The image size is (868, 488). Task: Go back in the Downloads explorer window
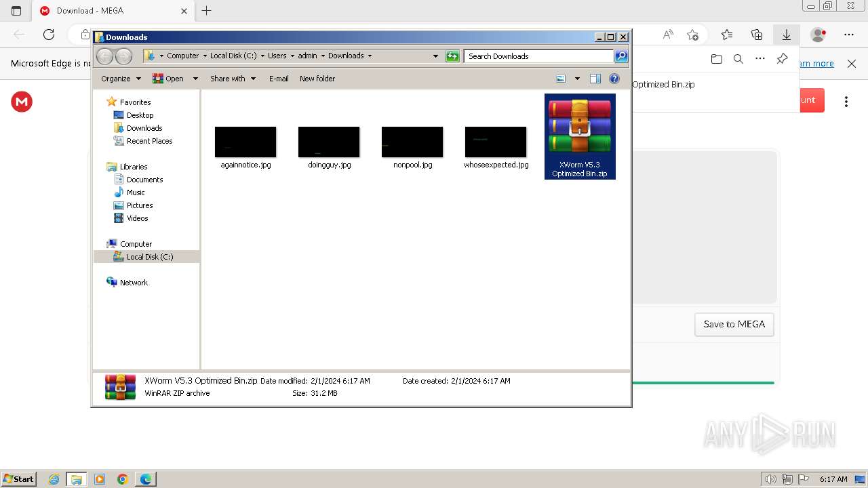pos(104,56)
